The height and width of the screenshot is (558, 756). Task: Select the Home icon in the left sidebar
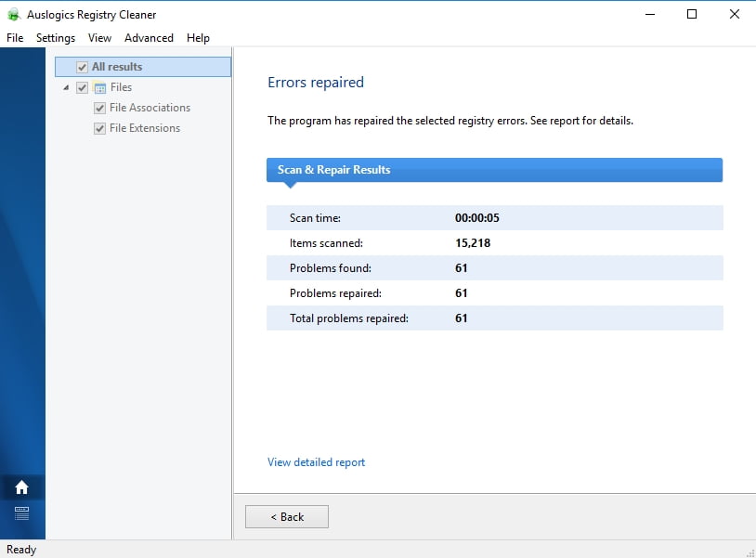tap(22, 487)
